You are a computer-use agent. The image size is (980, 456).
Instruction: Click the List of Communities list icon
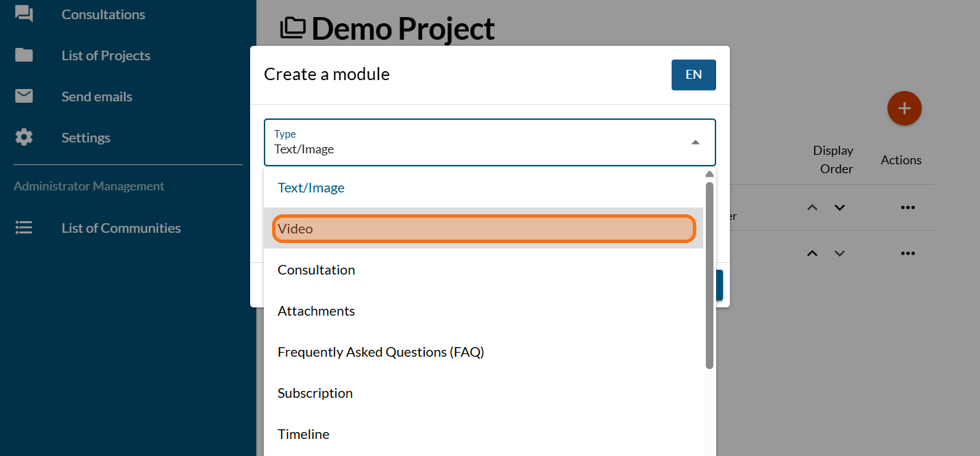(x=24, y=228)
